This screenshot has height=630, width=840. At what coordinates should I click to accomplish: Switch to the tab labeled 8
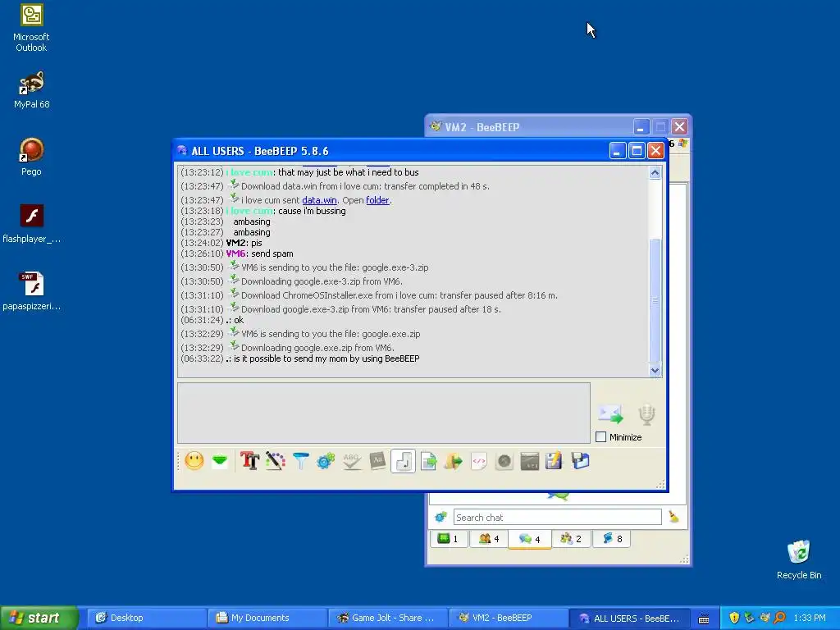coord(612,539)
